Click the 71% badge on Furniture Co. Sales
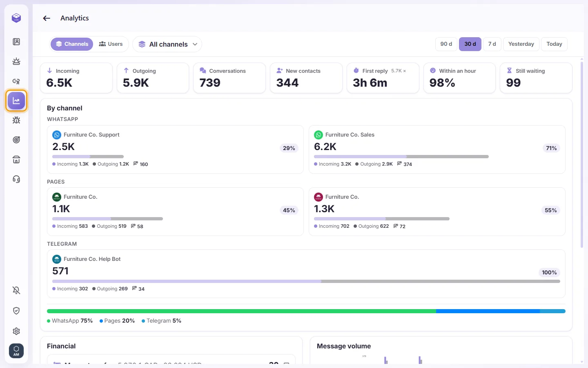Viewport: 588px width, 368px height. click(551, 148)
